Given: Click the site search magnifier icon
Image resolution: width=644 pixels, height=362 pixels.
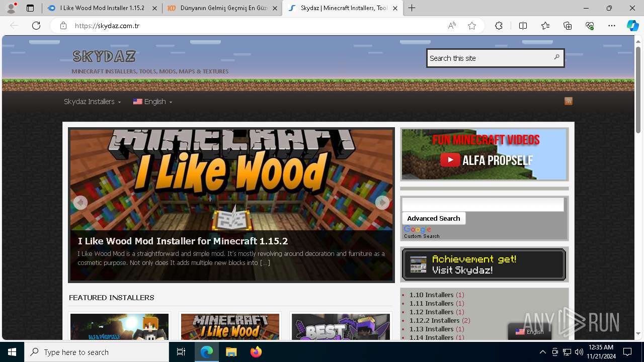Looking at the screenshot, I should click(x=556, y=57).
